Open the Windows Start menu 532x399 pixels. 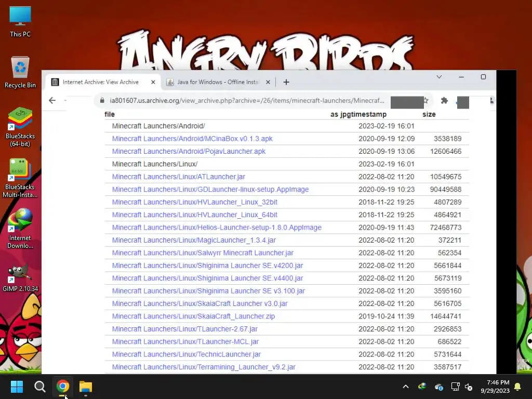[17, 387]
